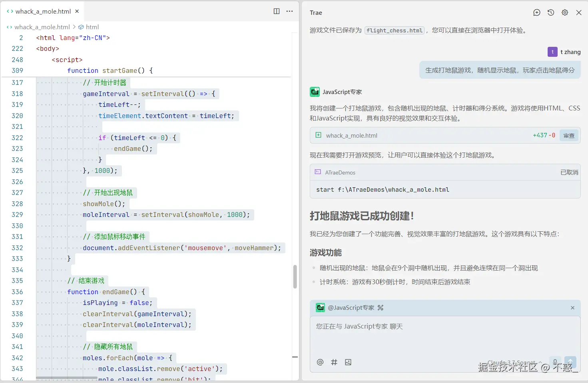Open the chat history clock icon

click(551, 12)
